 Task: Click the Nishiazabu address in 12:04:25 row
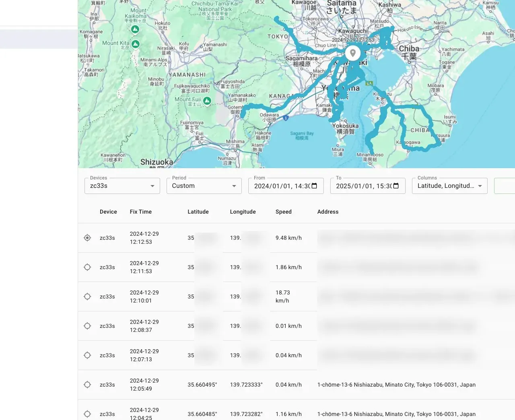point(396,414)
